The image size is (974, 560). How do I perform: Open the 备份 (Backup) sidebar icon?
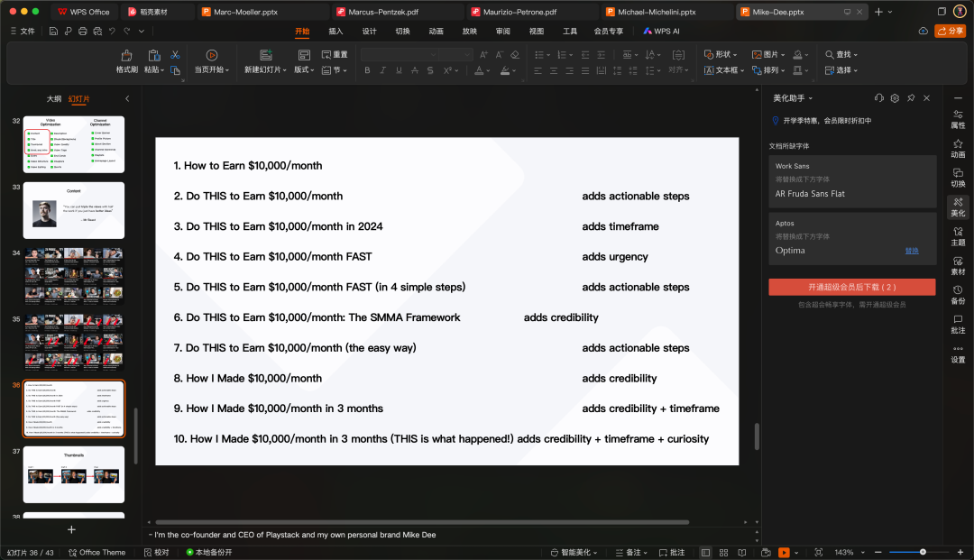(x=958, y=295)
